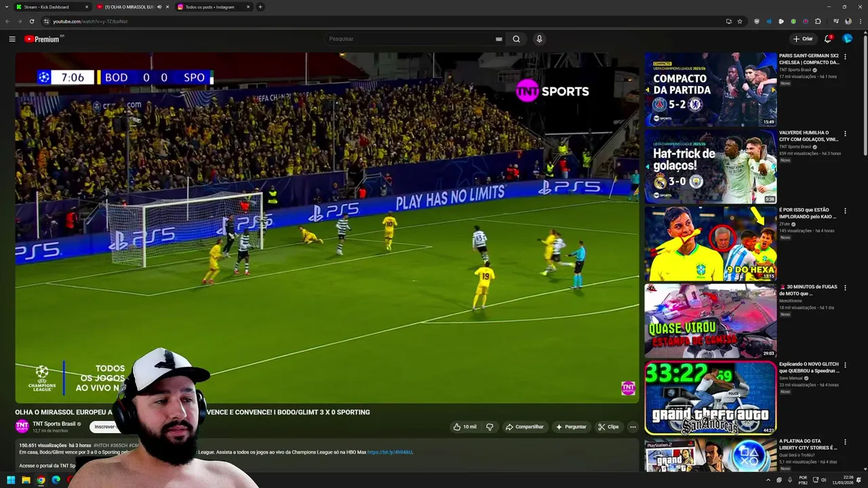Screen dimensions: 868x488
Task: Open Grand Theft Auto San Andreas speedrun thumbnail
Action: [710, 398]
